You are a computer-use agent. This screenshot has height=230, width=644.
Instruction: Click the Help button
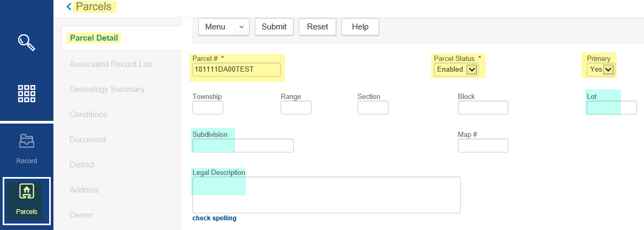tap(360, 27)
